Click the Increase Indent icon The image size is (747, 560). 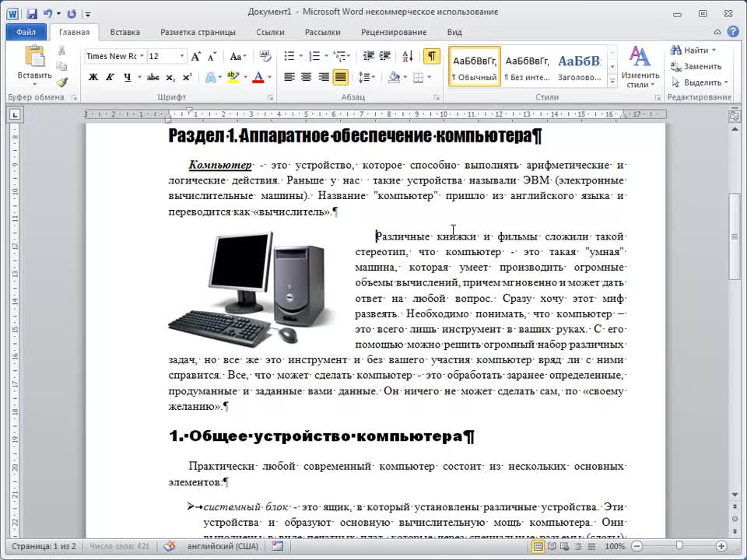[384, 57]
